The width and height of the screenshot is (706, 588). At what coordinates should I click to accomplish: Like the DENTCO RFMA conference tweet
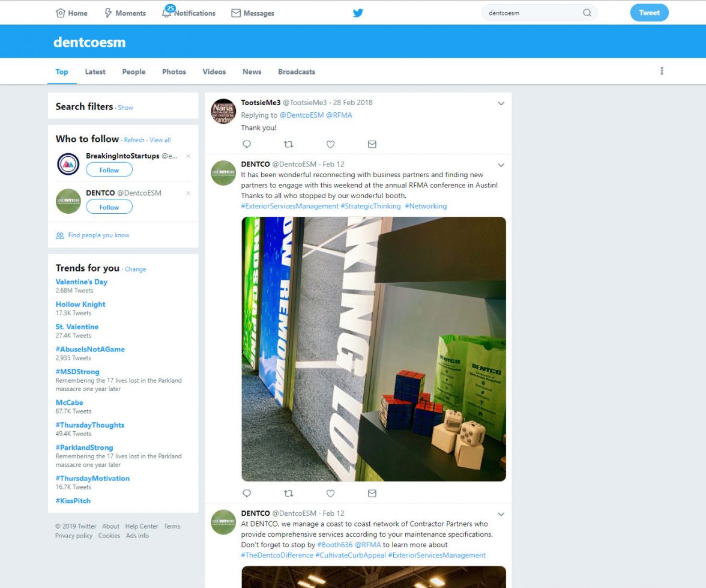(330, 493)
